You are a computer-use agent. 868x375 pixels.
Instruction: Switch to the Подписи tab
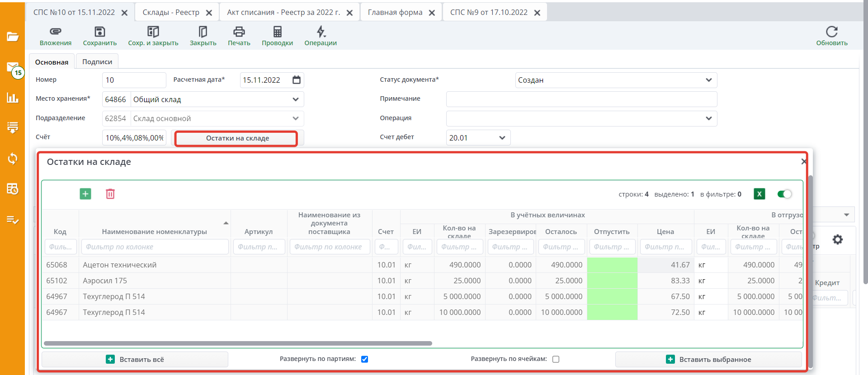[x=97, y=62]
